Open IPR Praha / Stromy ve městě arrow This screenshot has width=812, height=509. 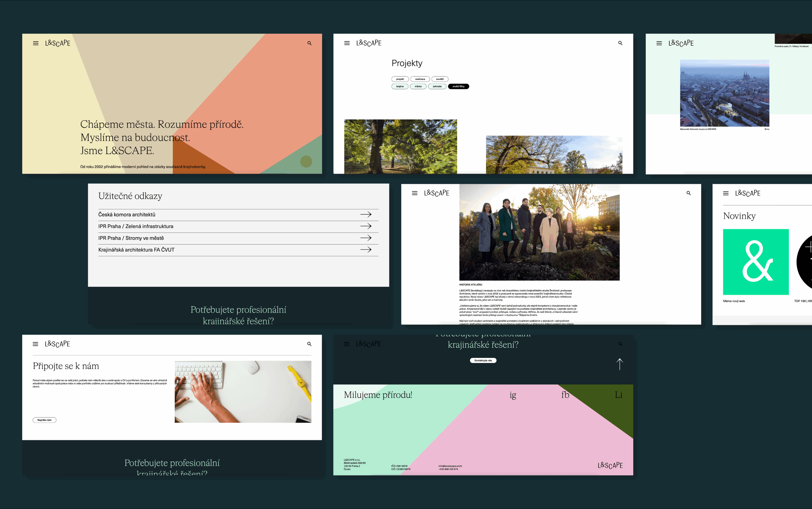366,238
